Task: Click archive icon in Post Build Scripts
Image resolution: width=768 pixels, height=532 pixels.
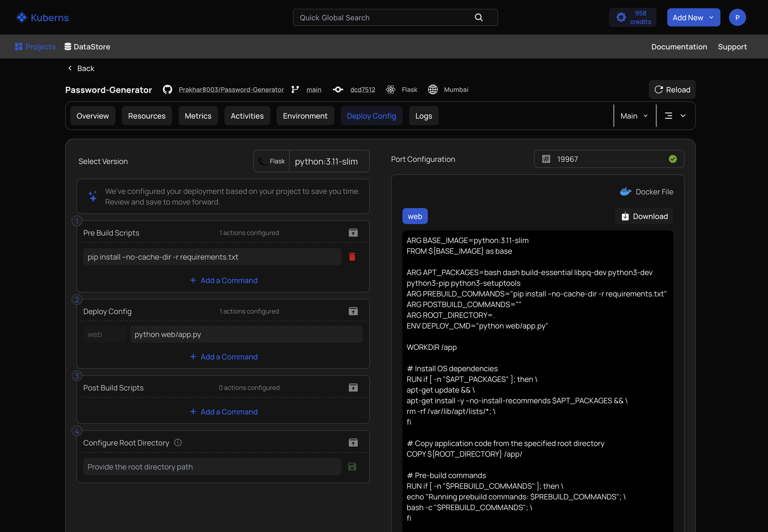Action: [x=353, y=387]
